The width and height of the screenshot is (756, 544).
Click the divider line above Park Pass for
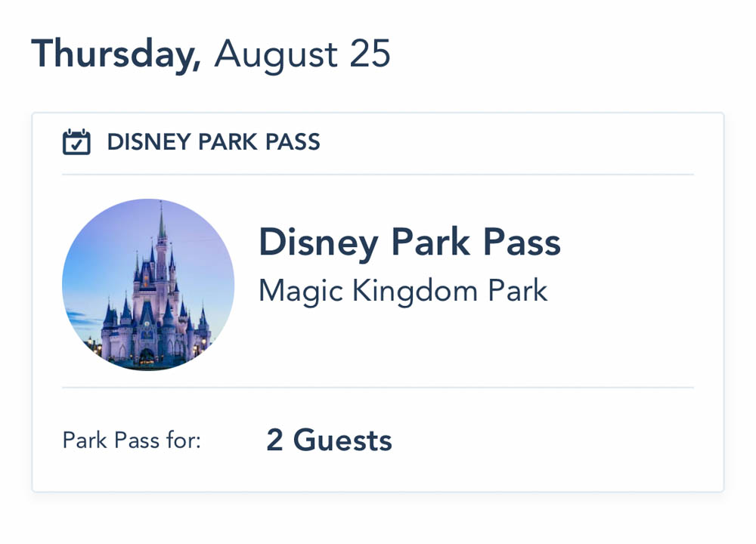coord(378,388)
